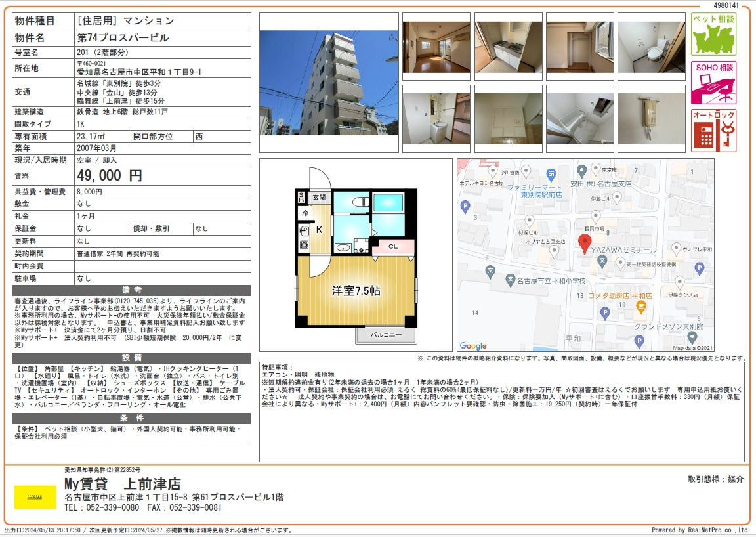The width and height of the screenshot is (756, 537).
Task: Open the kitchen sink photo thumbnail
Action: (508, 47)
